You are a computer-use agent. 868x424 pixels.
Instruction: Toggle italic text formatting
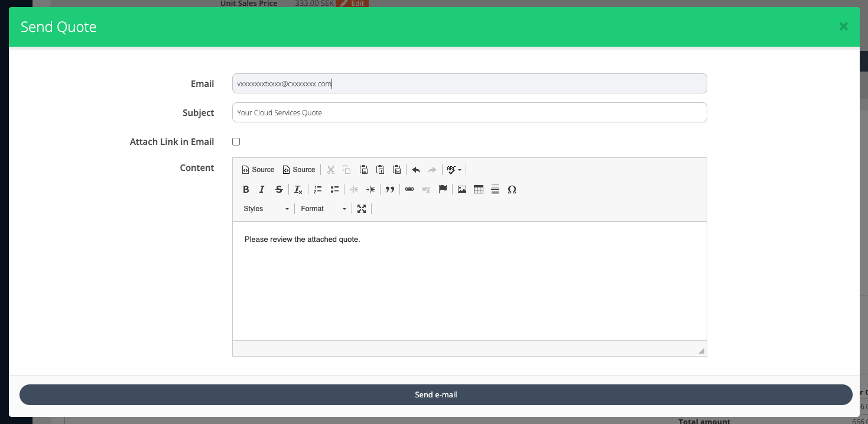(x=262, y=190)
